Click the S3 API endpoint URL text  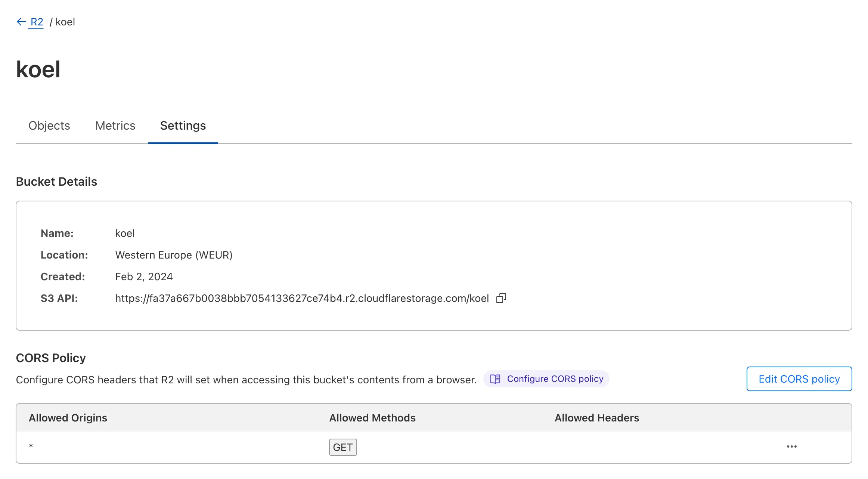(x=302, y=298)
